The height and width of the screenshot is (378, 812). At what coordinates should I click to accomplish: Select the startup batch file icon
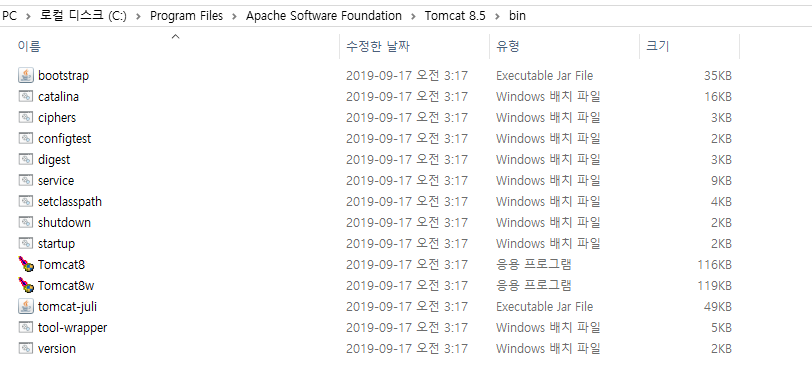(x=26, y=243)
